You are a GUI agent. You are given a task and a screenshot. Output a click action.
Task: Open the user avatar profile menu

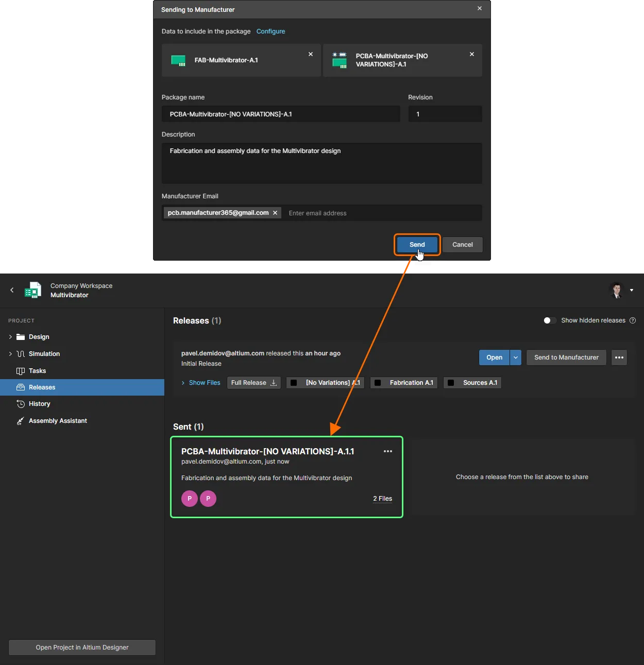click(x=617, y=290)
